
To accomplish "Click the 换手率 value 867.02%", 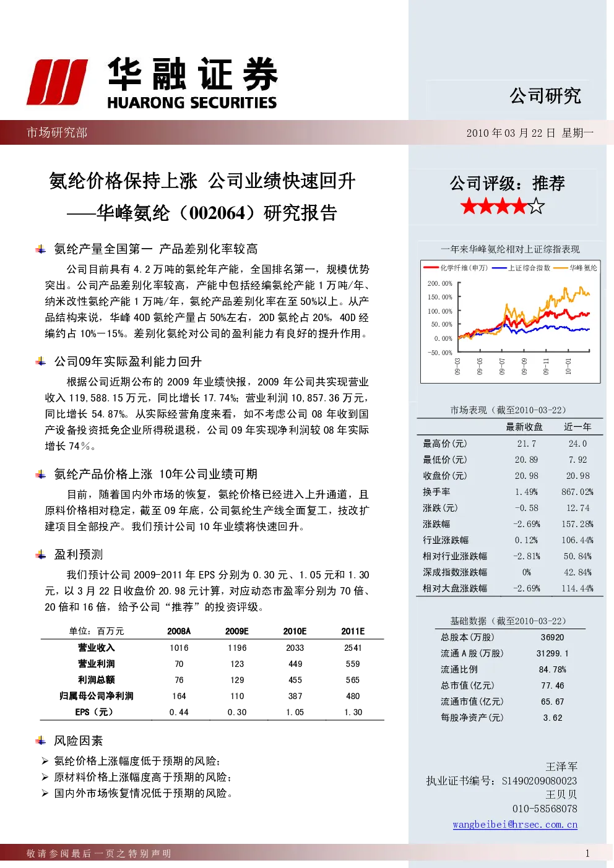I will pos(577,492).
